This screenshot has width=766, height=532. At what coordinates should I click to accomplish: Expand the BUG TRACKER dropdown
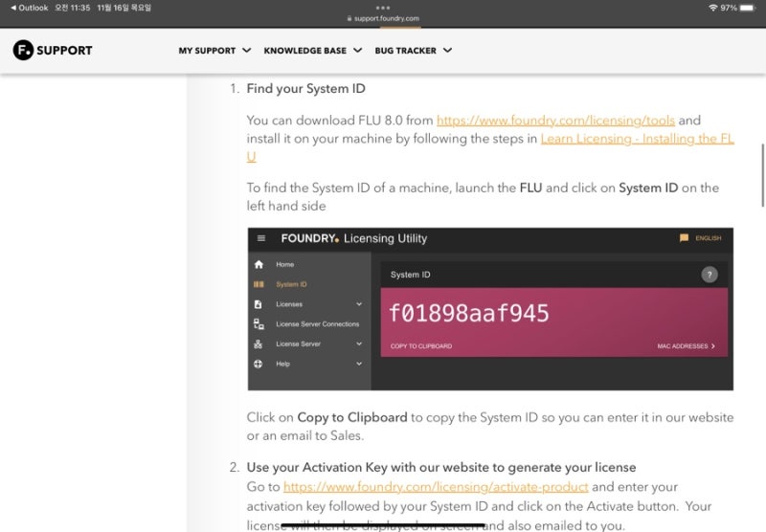pos(414,51)
